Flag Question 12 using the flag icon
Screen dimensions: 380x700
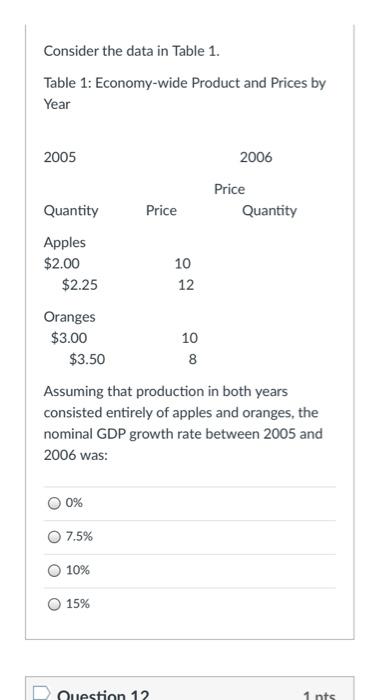[x=41, y=694]
